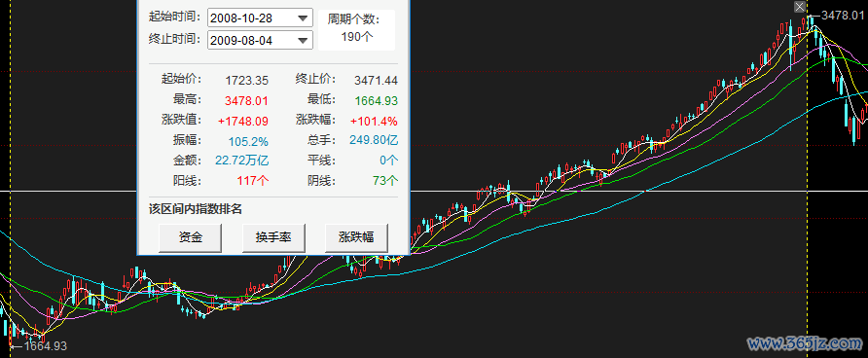Click the 换手率 ranking button

tap(273, 238)
